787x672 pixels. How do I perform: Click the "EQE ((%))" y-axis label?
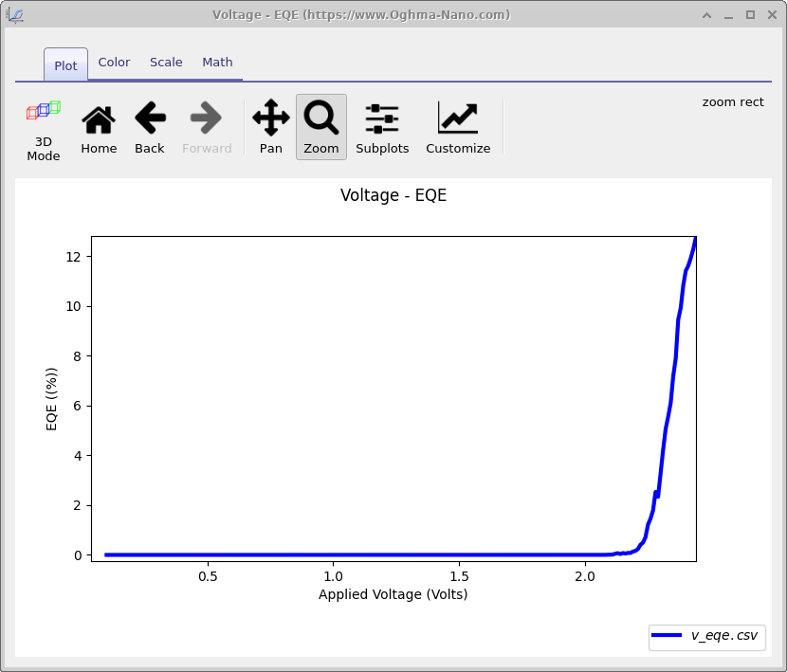pos(52,399)
